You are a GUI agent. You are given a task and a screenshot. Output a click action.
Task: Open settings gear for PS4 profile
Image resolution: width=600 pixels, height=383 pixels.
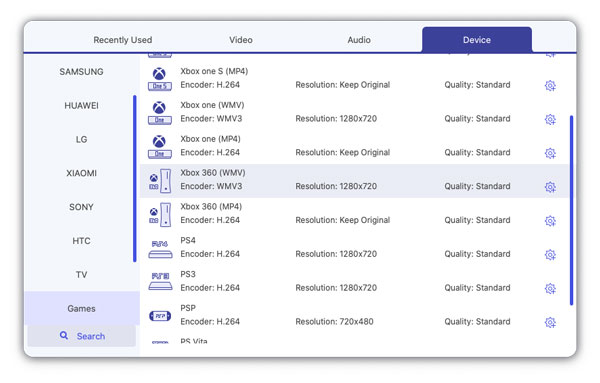pyautogui.click(x=550, y=255)
